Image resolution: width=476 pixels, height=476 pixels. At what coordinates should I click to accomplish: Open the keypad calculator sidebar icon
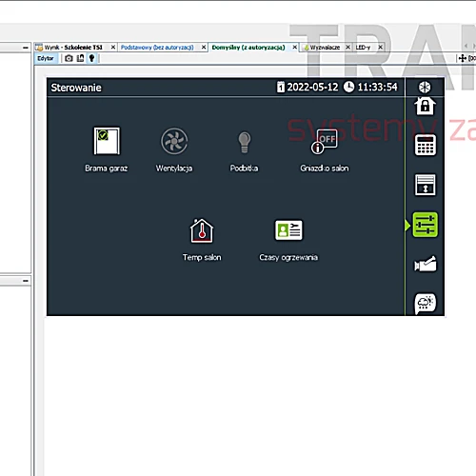click(426, 145)
